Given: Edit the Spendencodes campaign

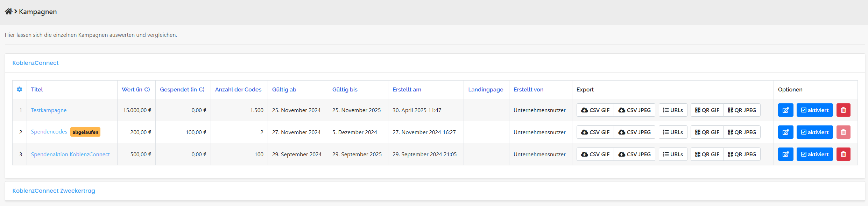Looking at the screenshot, I should point(785,132).
